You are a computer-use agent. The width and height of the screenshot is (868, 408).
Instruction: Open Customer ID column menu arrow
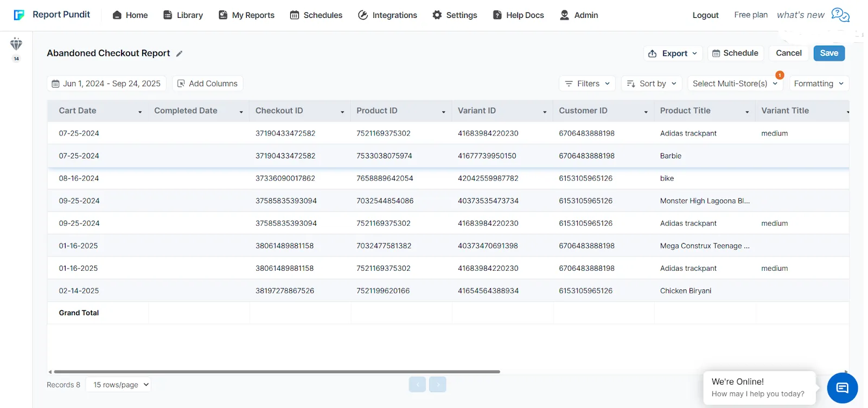point(646,112)
